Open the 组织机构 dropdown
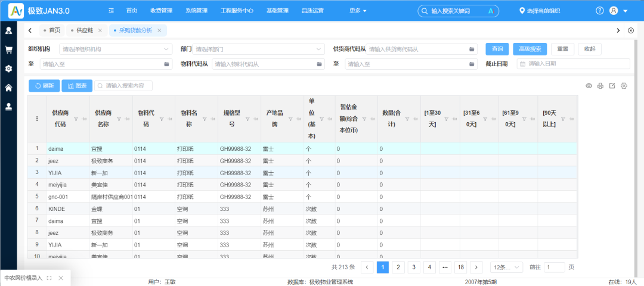The image size is (644, 286). 116,49
